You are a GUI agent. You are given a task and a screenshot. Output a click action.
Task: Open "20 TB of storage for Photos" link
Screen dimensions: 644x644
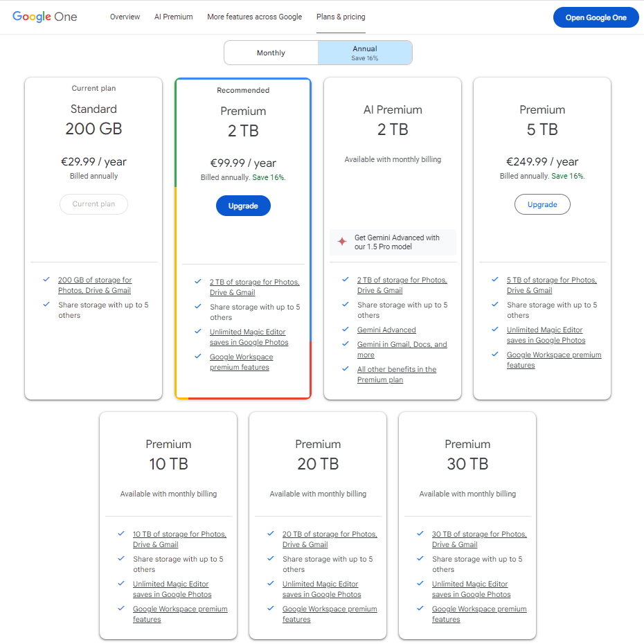click(x=330, y=539)
